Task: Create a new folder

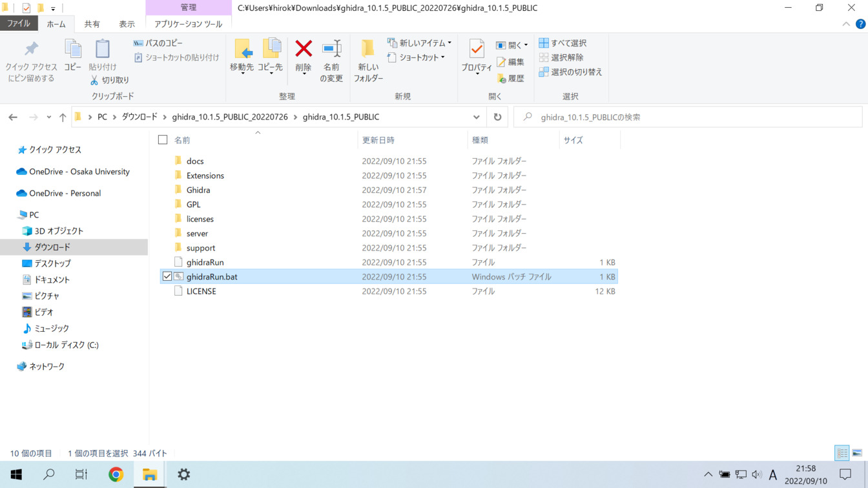Action: pos(368,61)
